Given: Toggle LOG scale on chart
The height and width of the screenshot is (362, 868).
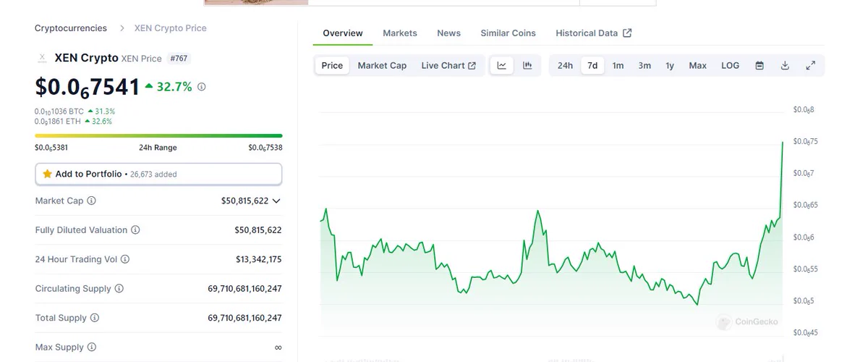Looking at the screenshot, I should pos(730,65).
